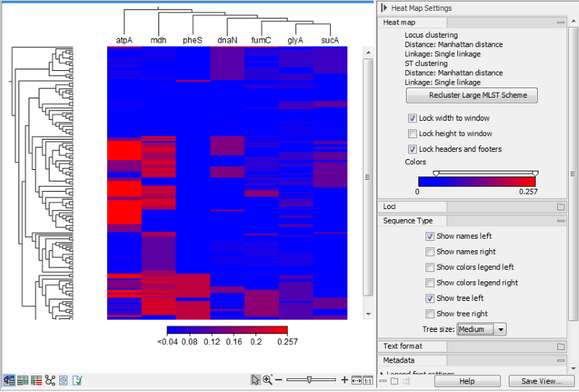Activate the zoom magnifier tool
The width and height of the screenshot is (579, 392).
pos(268,380)
